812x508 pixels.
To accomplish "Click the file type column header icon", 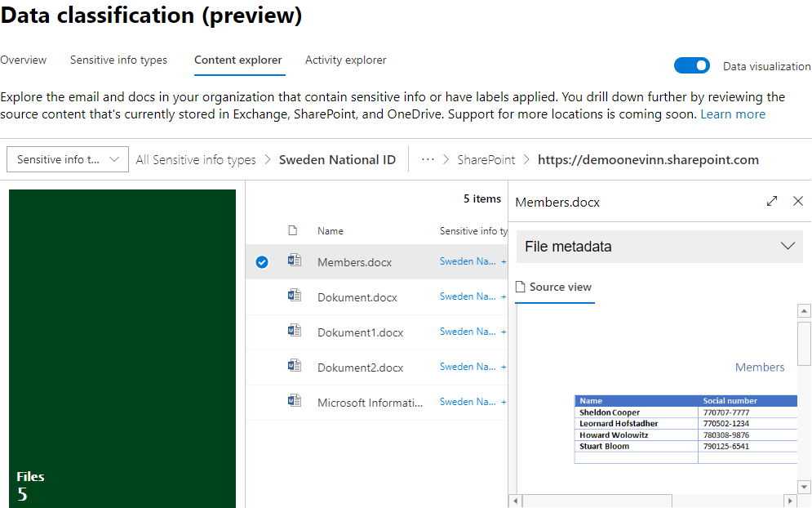I will point(293,231).
